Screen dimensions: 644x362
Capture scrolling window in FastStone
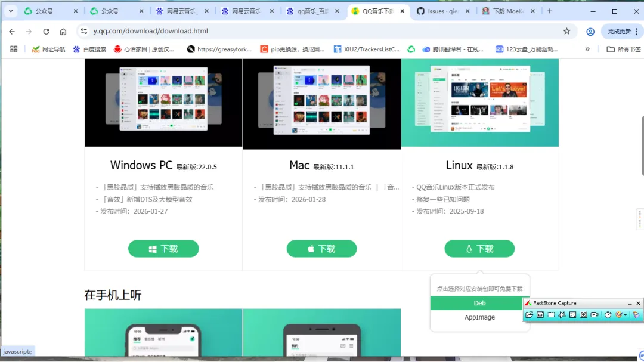[x=583, y=315]
